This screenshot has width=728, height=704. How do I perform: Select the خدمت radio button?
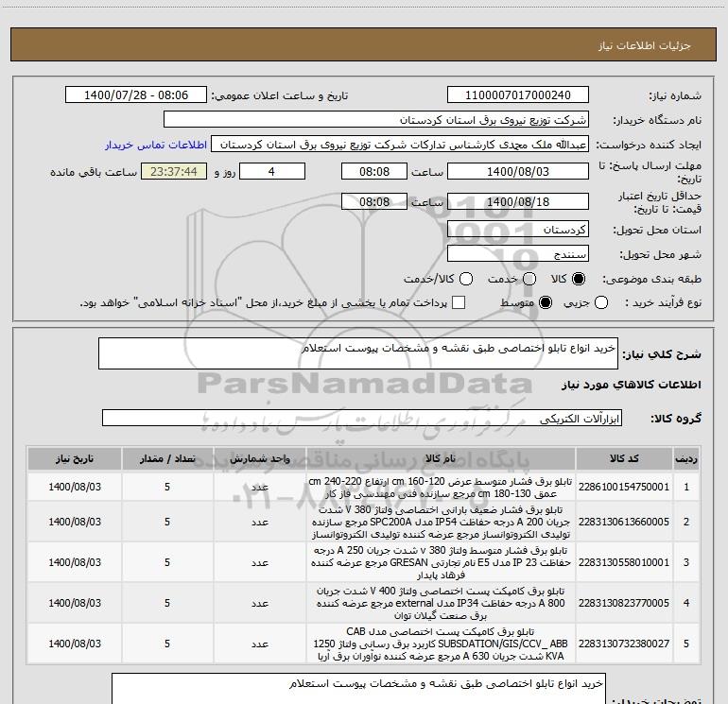point(529,279)
